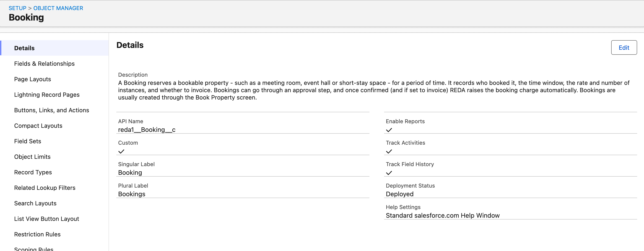644x251 pixels.
Task: Click the Enable Reports checkmark
Action: click(389, 130)
